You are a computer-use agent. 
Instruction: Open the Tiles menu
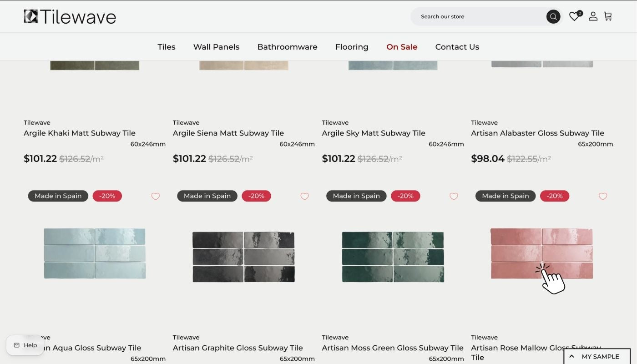pos(167,47)
